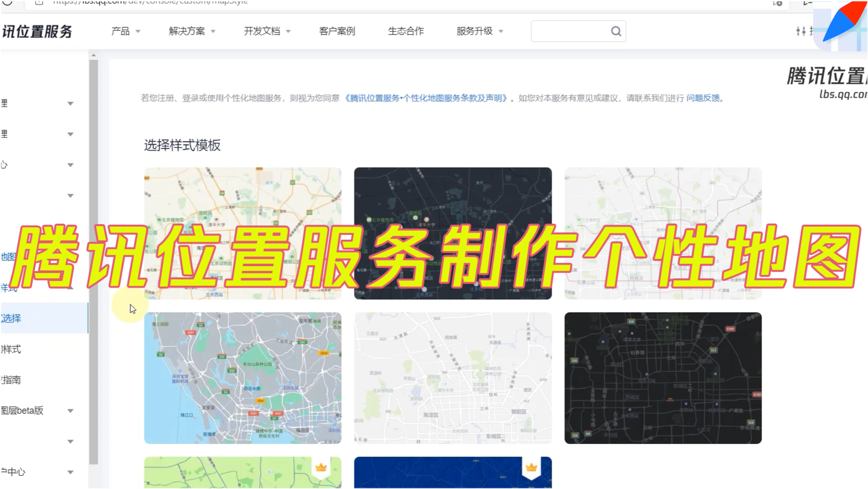
Task: Click the crown badge on green map template
Action: (x=321, y=468)
